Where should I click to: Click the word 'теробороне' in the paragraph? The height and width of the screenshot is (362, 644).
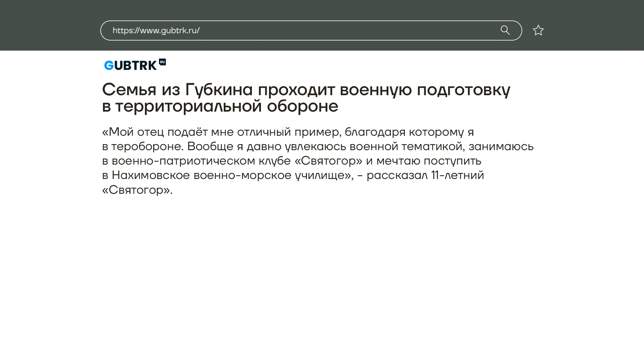146,146
